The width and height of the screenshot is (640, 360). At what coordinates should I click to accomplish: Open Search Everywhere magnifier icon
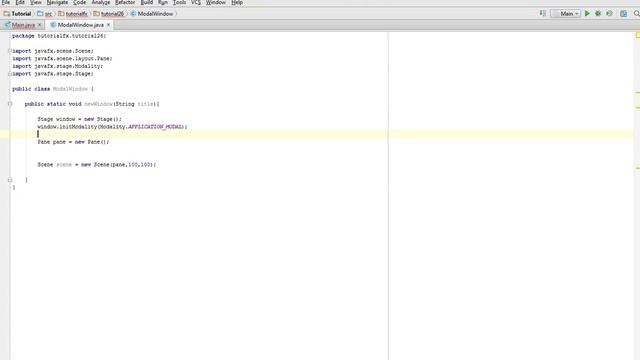(x=636, y=13)
